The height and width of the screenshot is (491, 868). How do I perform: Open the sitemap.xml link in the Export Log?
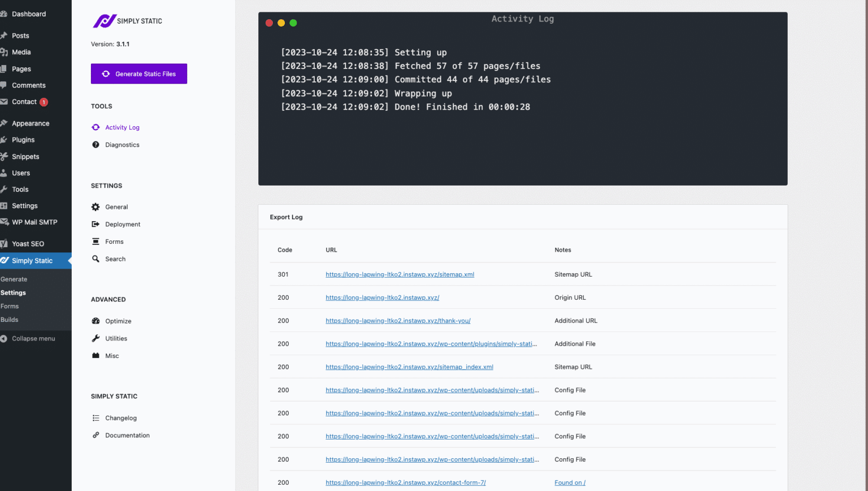click(400, 274)
